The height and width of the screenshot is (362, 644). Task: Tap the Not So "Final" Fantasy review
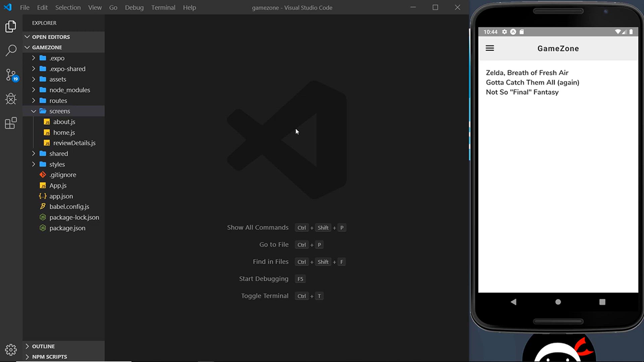pos(522,92)
